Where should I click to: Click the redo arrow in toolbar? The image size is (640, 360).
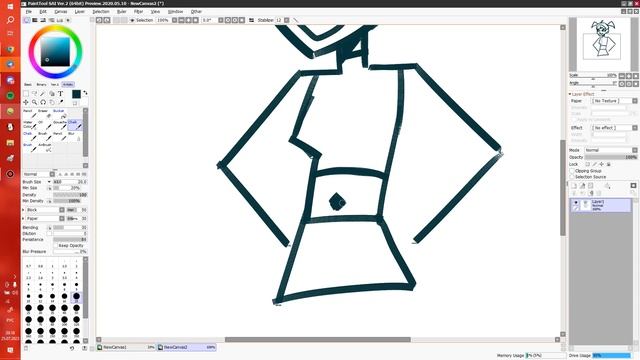[x=107, y=20]
